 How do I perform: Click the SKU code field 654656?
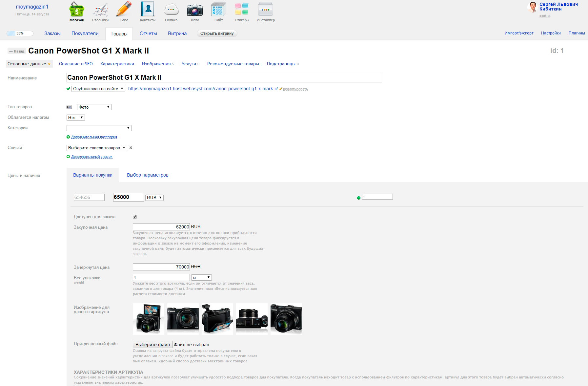[x=89, y=197]
